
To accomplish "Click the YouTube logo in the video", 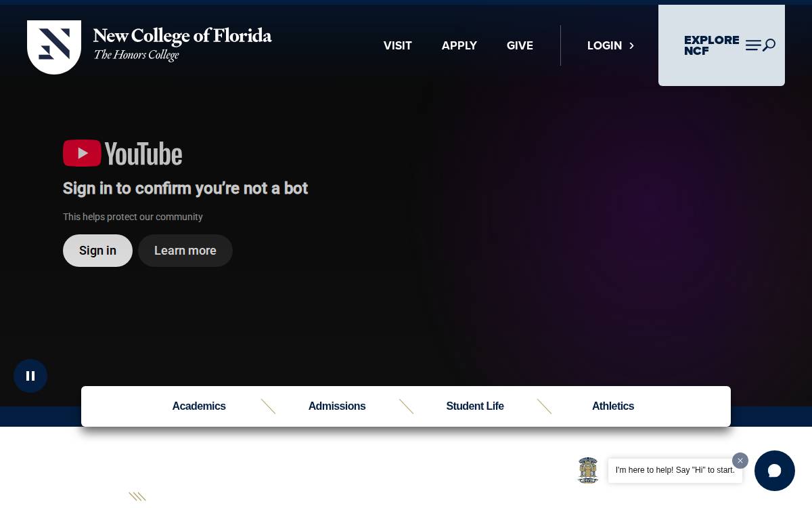I will [122, 153].
